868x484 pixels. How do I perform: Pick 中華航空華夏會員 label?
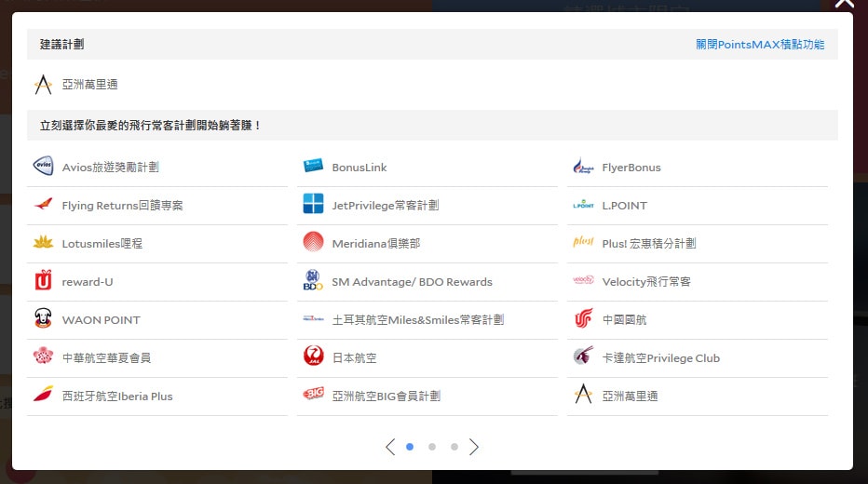(106, 358)
